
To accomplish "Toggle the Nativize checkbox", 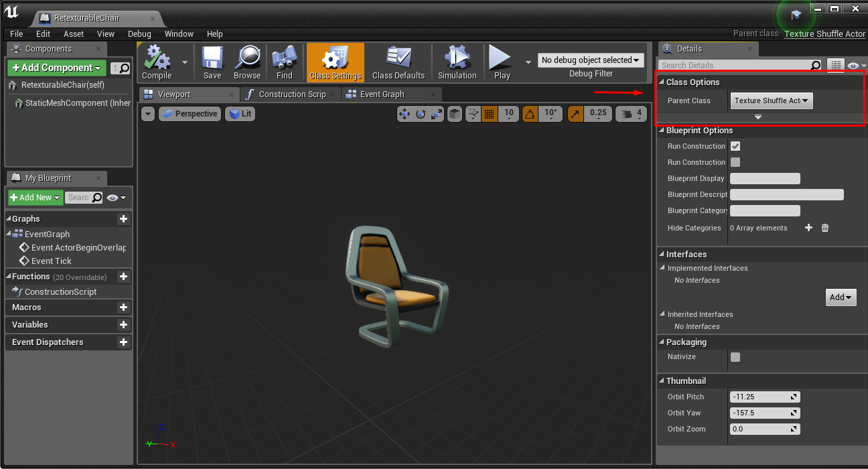I will 735,357.
